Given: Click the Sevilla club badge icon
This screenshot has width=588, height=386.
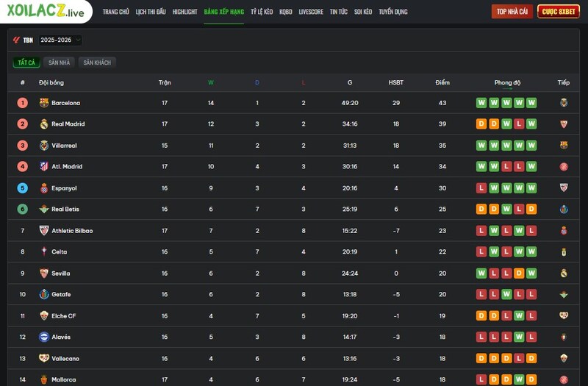Looking at the screenshot, I should coord(44,274).
